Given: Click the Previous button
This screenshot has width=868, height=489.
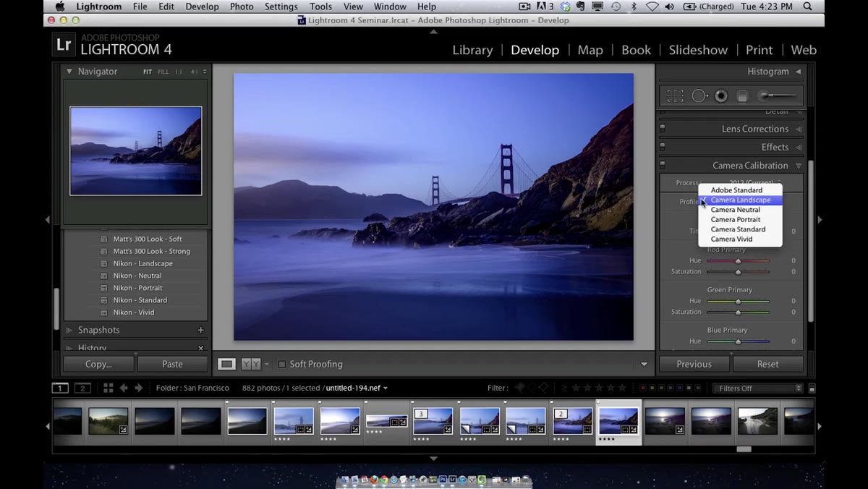Looking at the screenshot, I should pyautogui.click(x=694, y=364).
